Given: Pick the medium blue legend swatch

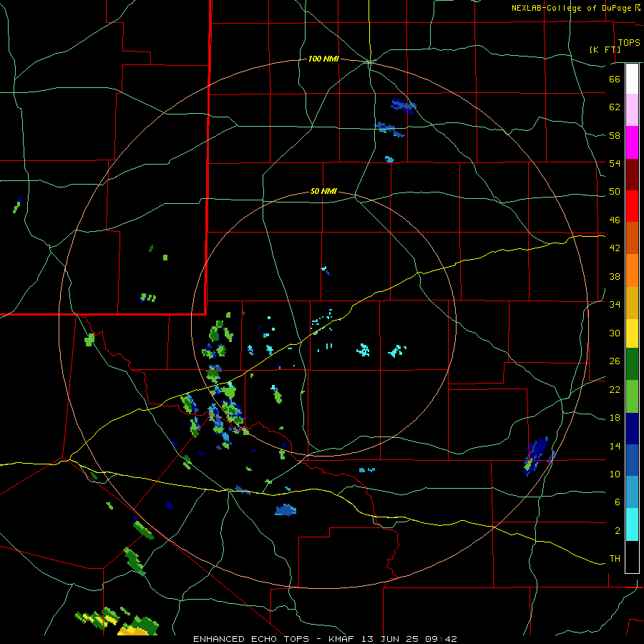Looking at the screenshot, I should (x=632, y=460).
